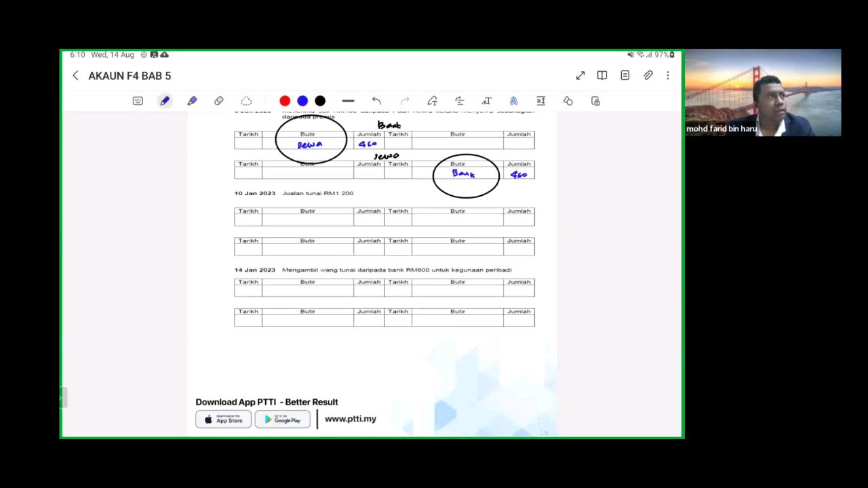Select the keyboard text input tool
Screen dimensions: 868x488
click(x=138, y=101)
